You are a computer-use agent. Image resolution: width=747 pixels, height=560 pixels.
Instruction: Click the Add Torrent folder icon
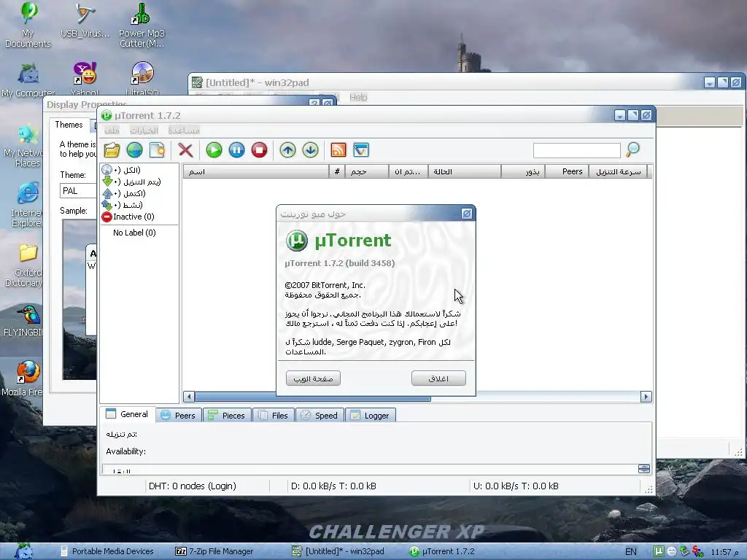pyautogui.click(x=112, y=150)
